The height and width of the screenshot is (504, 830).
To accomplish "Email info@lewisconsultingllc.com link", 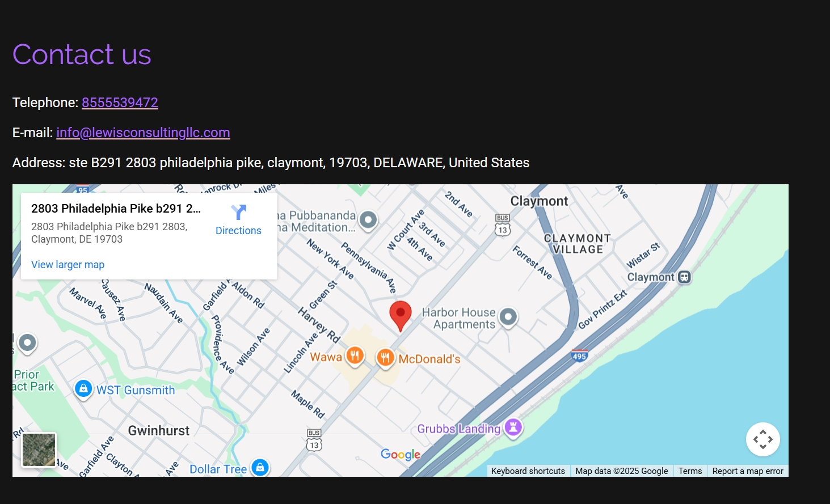I will point(143,133).
